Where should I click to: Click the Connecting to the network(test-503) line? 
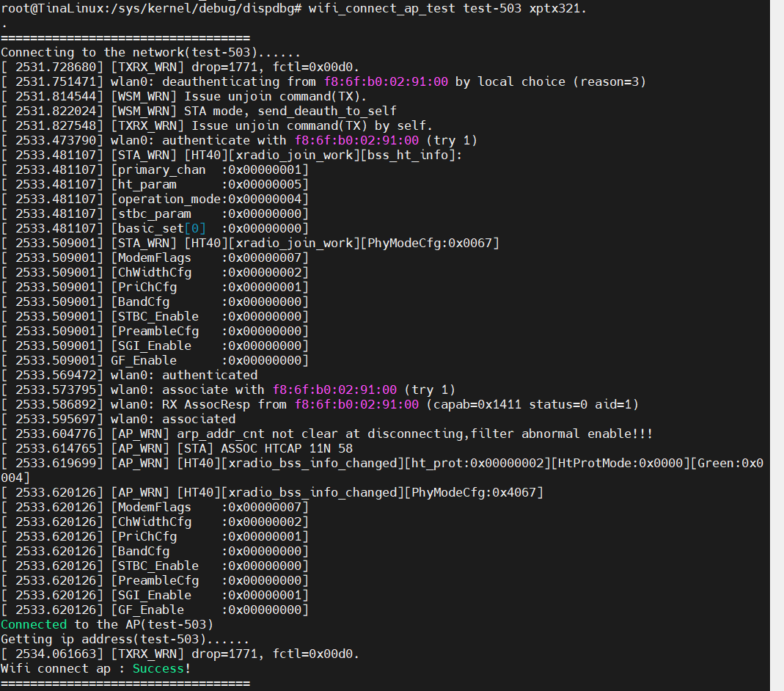(150, 53)
